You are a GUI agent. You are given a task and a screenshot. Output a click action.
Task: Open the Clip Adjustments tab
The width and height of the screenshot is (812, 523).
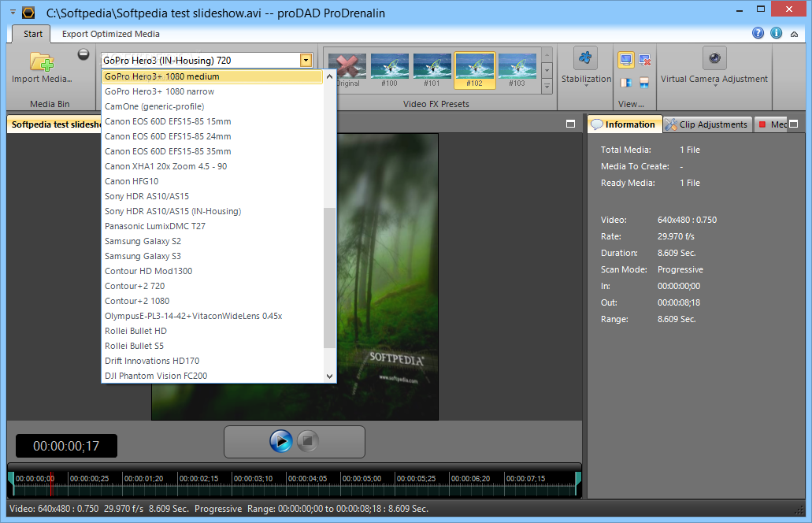point(707,124)
